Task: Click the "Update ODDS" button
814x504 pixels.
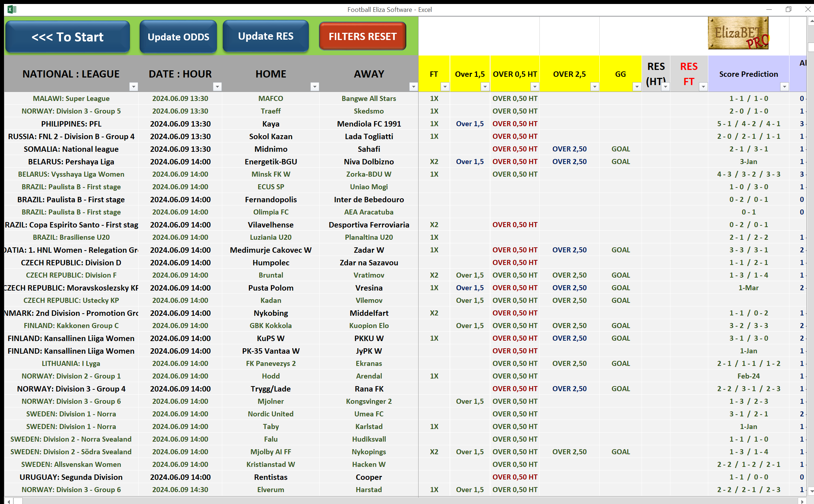Action: click(x=178, y=36)
